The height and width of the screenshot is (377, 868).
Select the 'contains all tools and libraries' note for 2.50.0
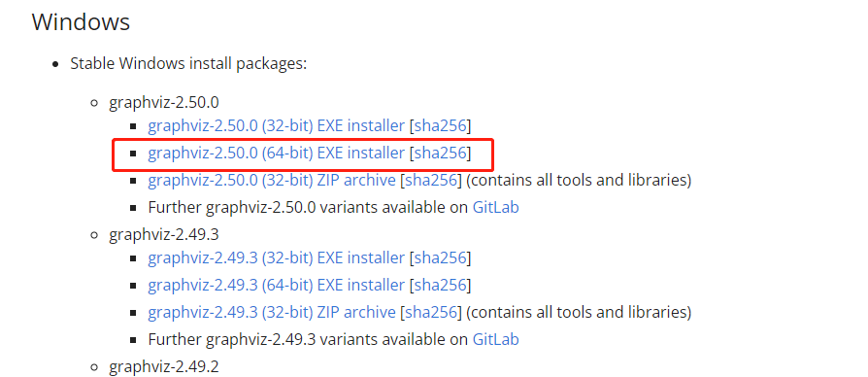[x=579, y=180]
